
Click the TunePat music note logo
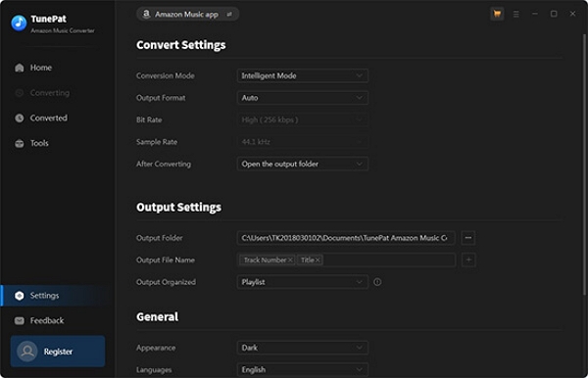click(19, 23)
